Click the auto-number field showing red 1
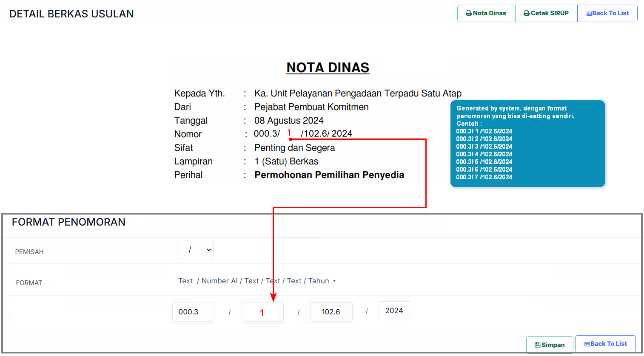 [x=262, y=312]
